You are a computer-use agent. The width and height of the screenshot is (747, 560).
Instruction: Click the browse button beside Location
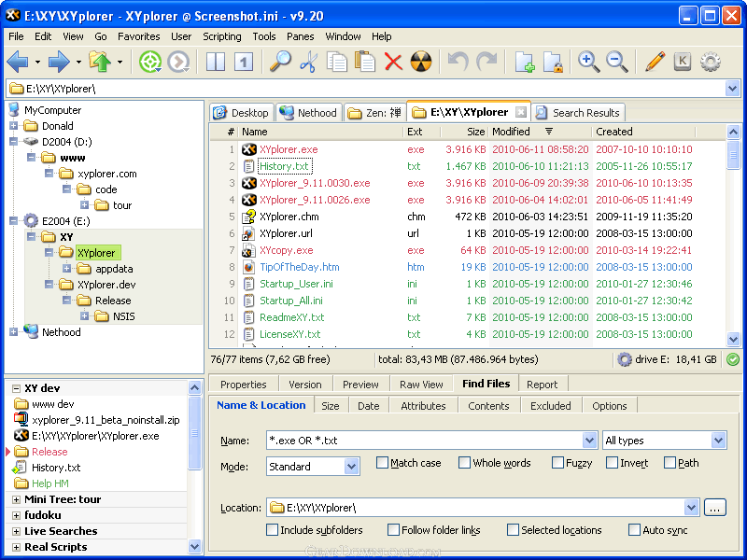pos(714,508)
